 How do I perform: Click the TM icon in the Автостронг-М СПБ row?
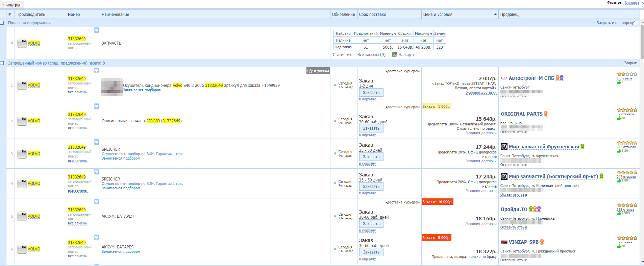22,85
